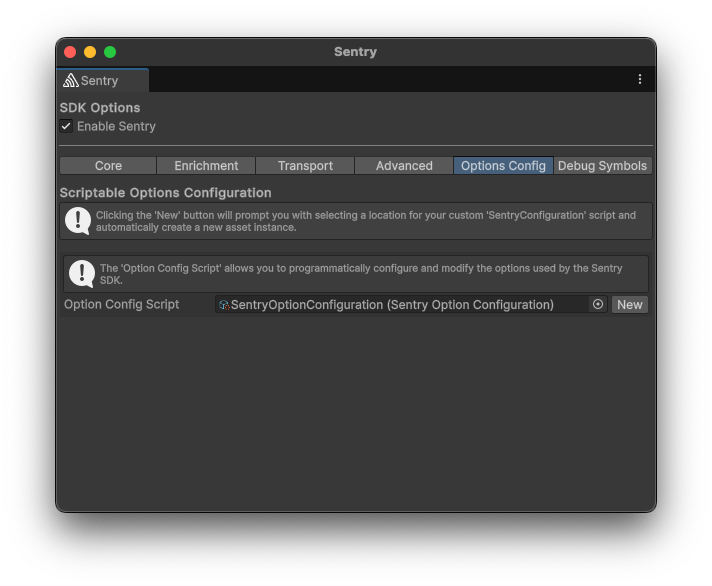The image size is (712, 586).
Task: Click the Option Config Script label
Action: (x=122, y=304)
